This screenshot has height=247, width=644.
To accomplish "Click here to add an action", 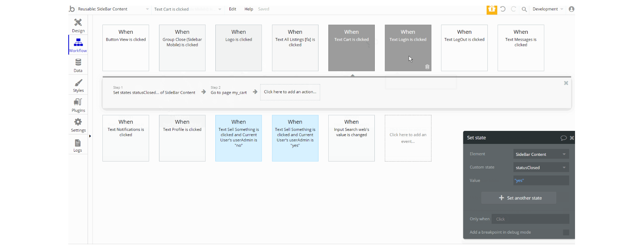I will tap(290, 92).
